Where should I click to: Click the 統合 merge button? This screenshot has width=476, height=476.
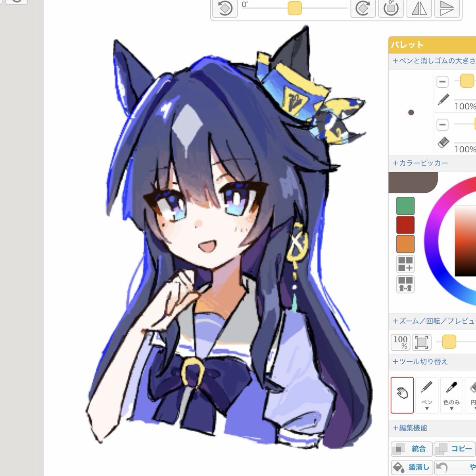(411, 449)
